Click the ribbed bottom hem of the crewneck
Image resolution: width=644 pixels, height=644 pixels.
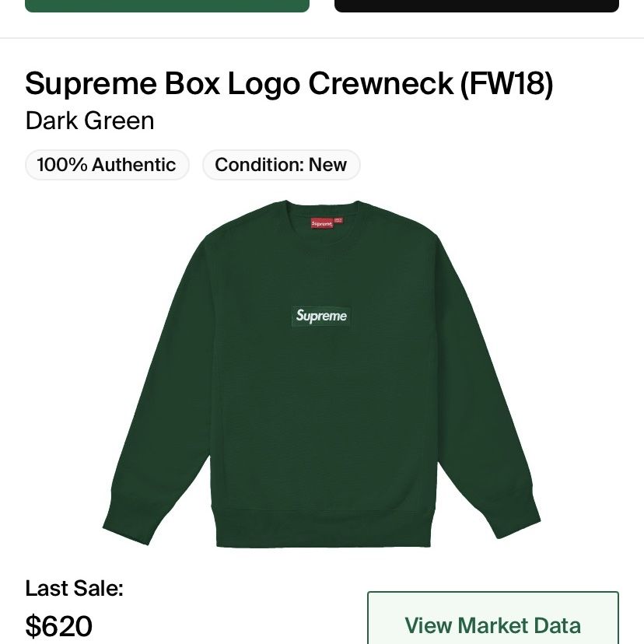324,529
